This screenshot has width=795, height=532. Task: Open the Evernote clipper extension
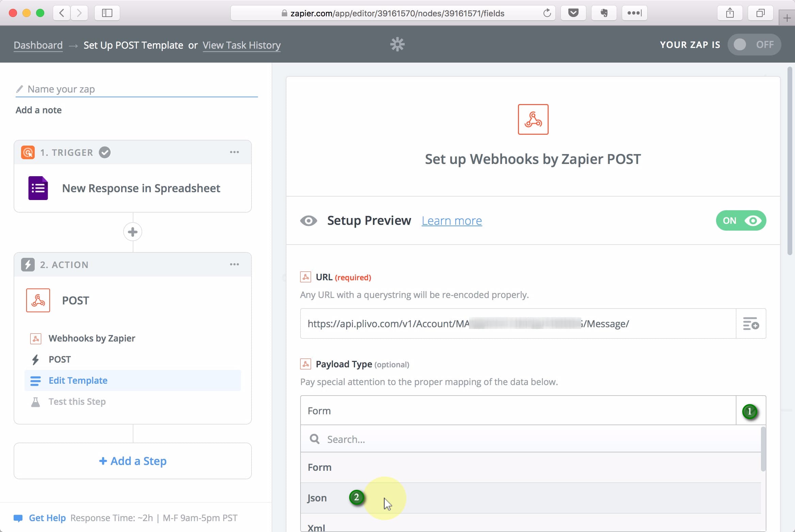point(604,13)
